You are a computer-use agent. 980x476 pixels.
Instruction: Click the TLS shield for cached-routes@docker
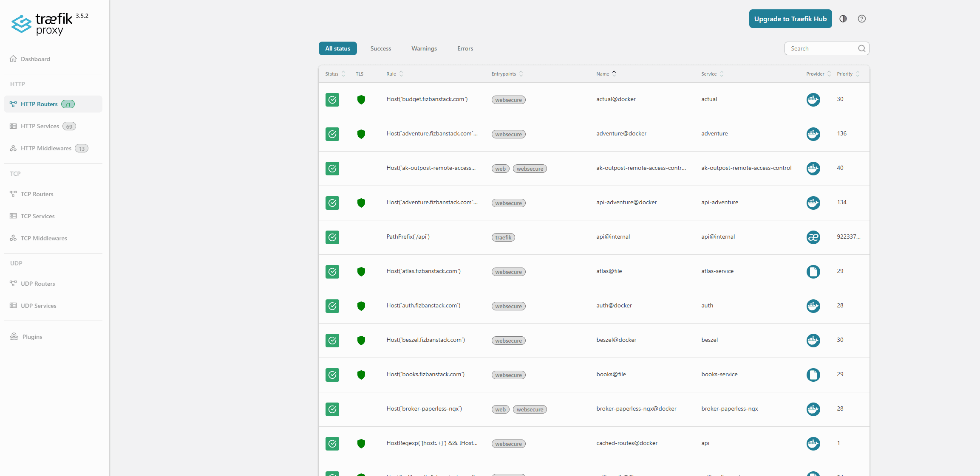[361, 444]
